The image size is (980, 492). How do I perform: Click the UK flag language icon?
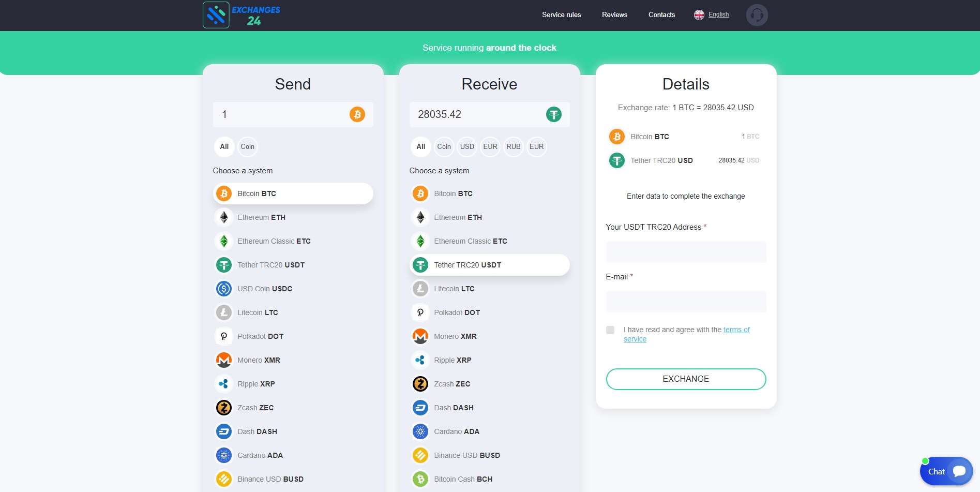(x=699, y=15)
